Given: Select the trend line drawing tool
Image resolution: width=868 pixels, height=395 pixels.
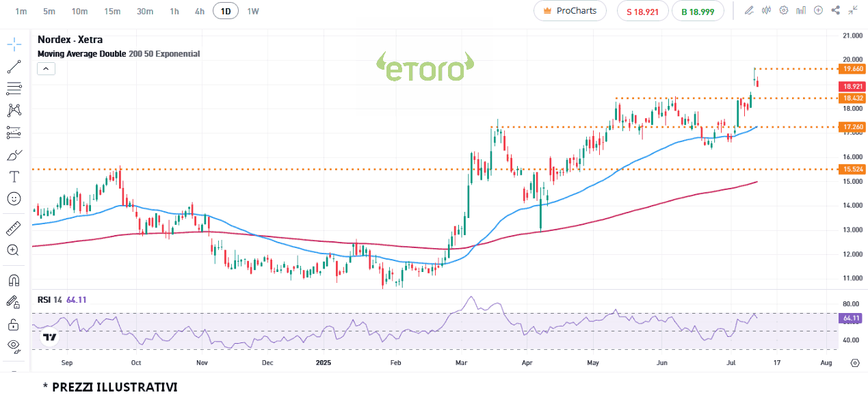Looking at the screenshot, I should coord(14,67).
